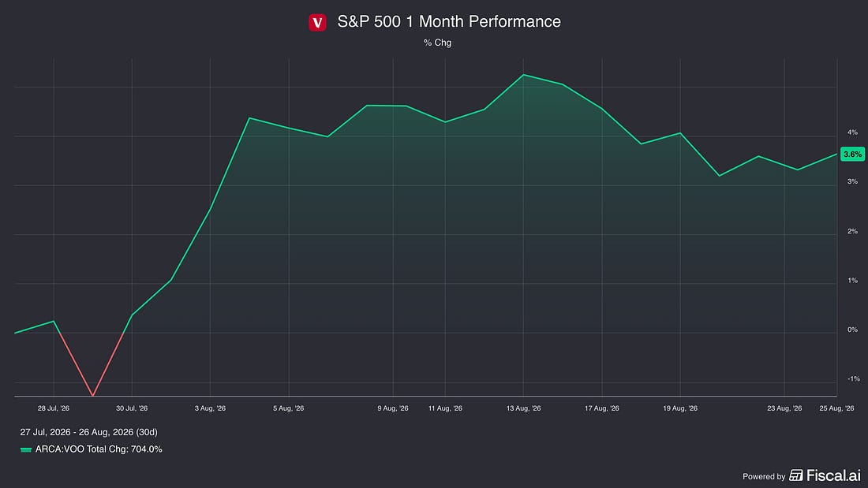
Task: Click the % Chg subtitle text
Action: click(437, 43)
